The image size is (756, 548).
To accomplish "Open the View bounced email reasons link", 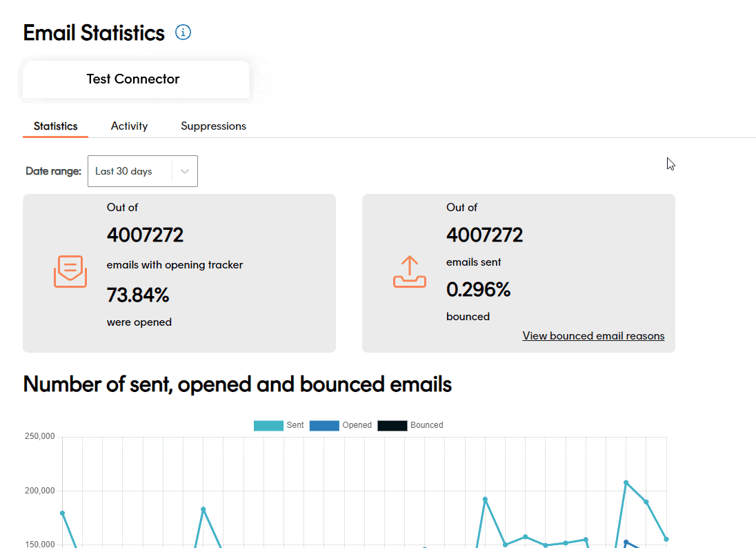I will coord(593,335).
